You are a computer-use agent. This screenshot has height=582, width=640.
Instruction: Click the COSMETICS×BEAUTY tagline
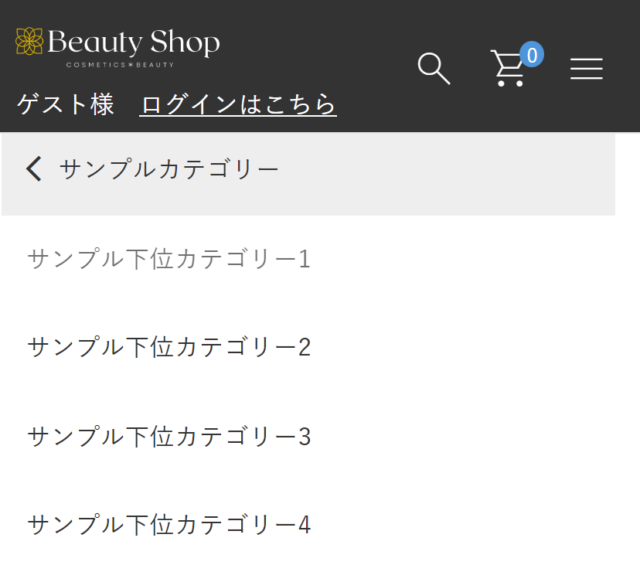click(x=120, y=65)
